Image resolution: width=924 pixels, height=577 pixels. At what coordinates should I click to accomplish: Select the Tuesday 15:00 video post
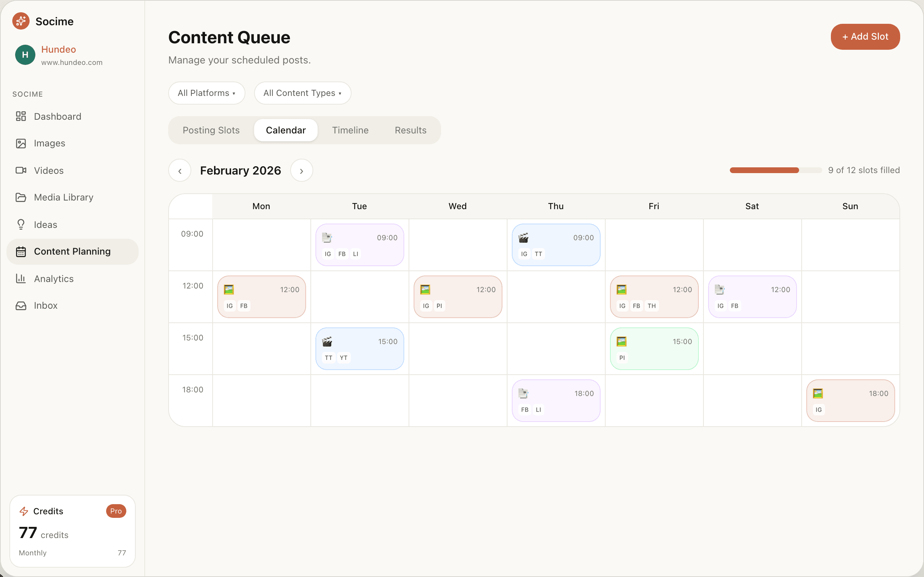tap(359, 348)
